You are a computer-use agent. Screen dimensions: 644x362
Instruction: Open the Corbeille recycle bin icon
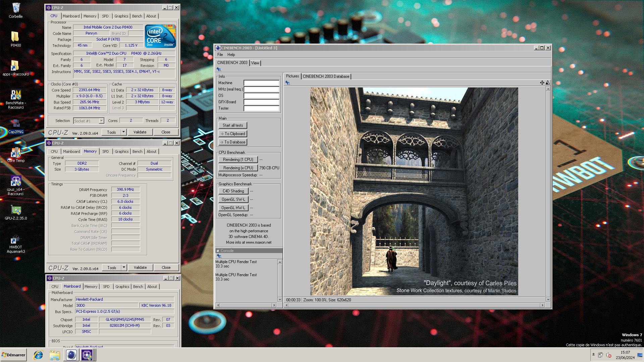[x=16, y=10]
